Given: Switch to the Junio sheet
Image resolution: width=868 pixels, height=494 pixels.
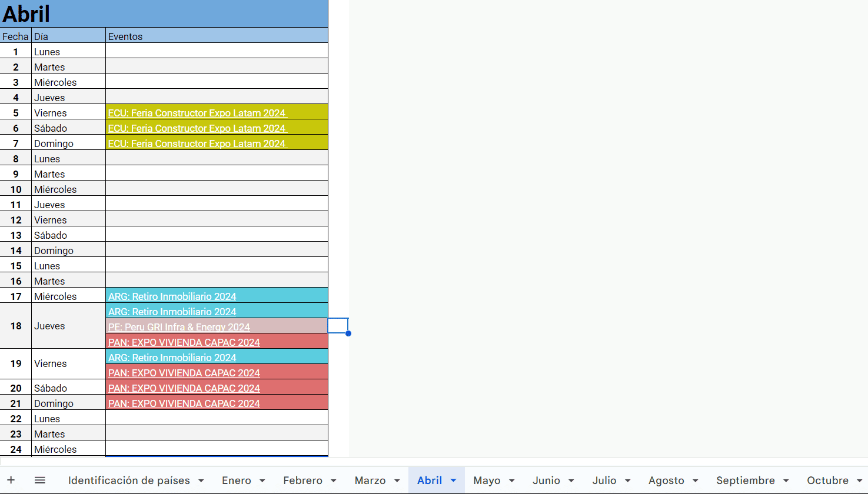Looking at the screenshot, I should (x=547, y=480).
